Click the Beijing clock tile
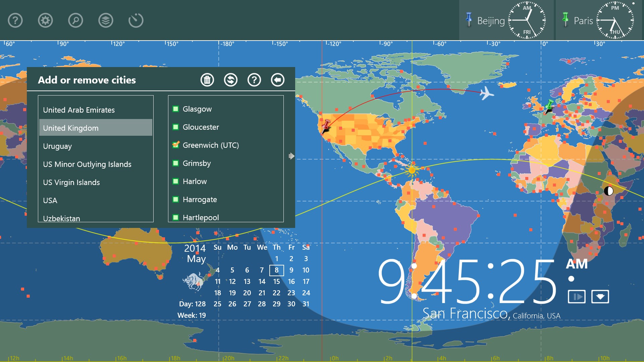Screen dimensions: 644x362 (x=506, y=20)
